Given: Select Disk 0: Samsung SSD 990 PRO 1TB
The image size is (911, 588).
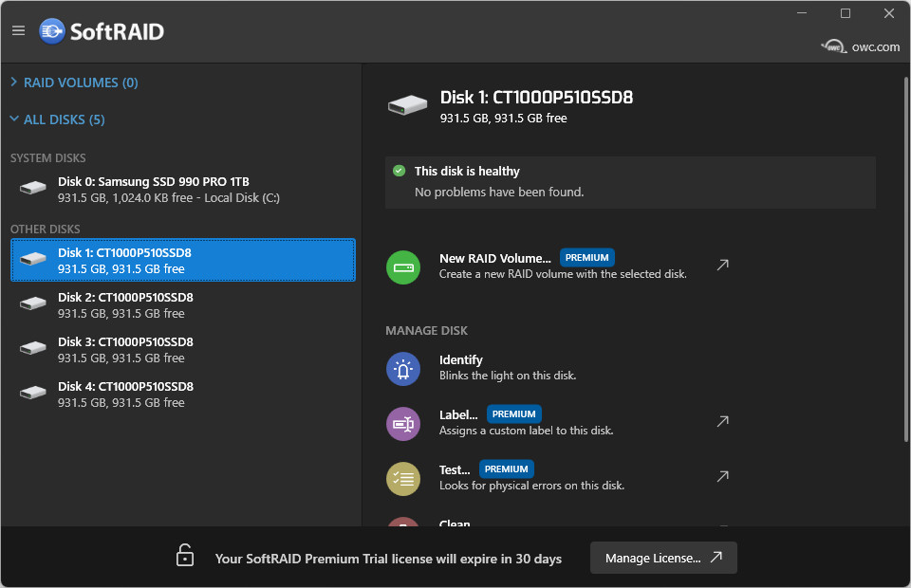Looking at the screenshot, I should 183,190.
